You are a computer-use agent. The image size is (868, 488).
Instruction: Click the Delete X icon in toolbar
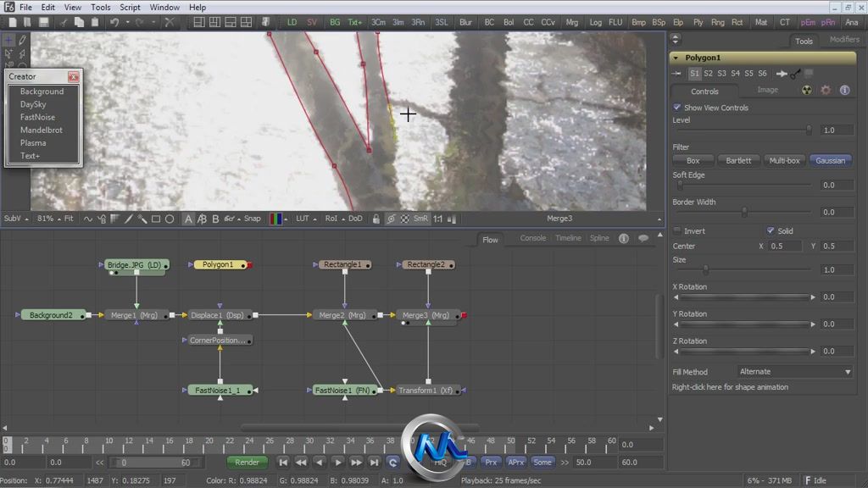click(x=170, y=22)
